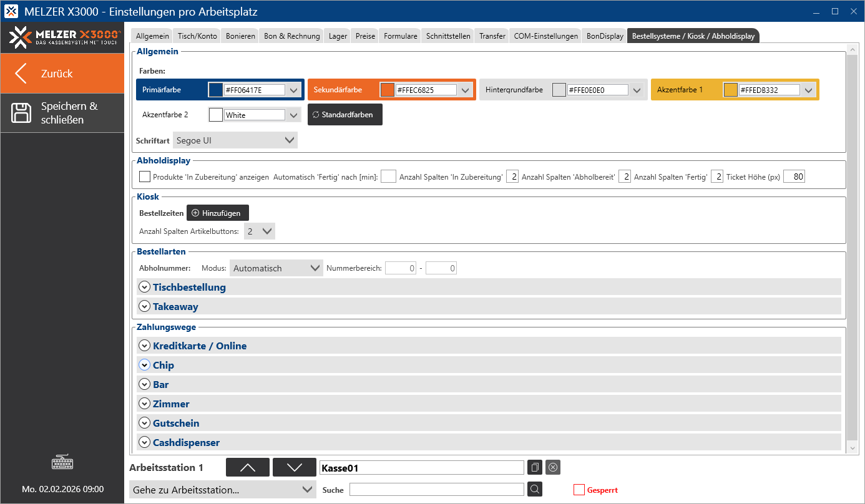Click the floppy disk save icon
The height and width of the screenshot is (504, 865).
tap(21, 113)
